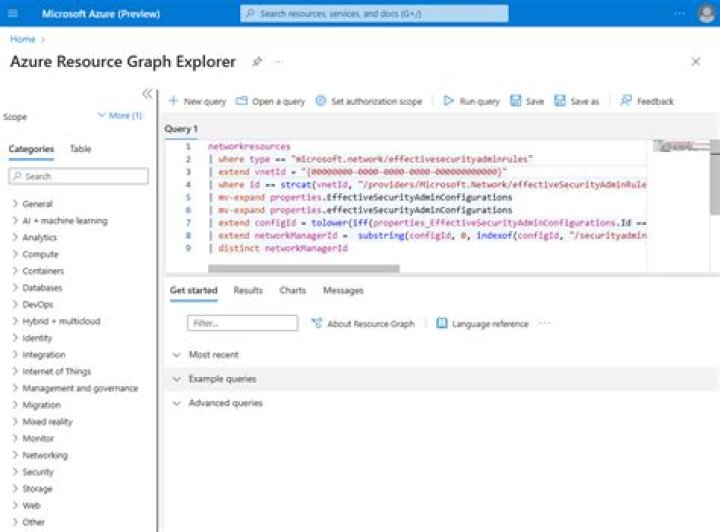Collapse the Advanced queries section
The width and height of the screenshot is (720, 532).
tap(177, 403)
